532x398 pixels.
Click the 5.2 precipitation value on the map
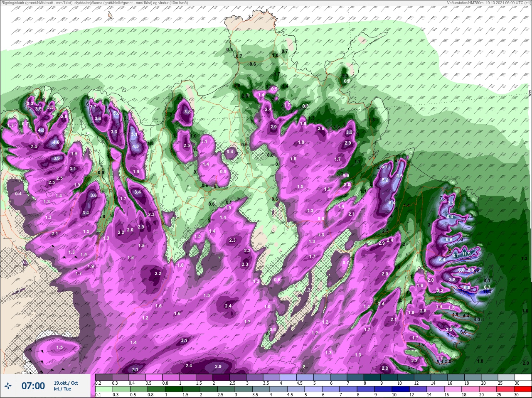(x=385, y=180)
